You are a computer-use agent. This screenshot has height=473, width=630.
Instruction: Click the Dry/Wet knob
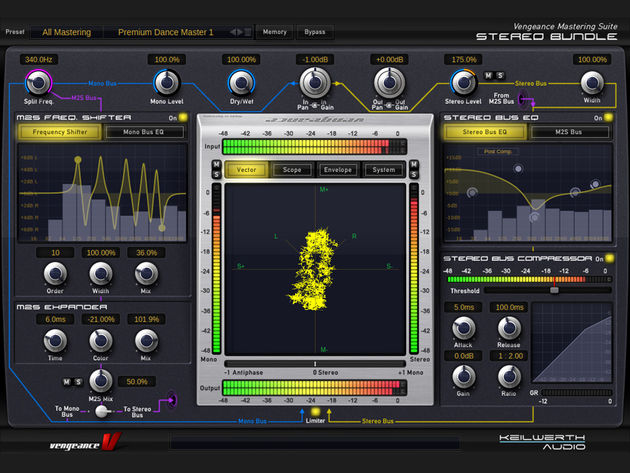[241, 83]
